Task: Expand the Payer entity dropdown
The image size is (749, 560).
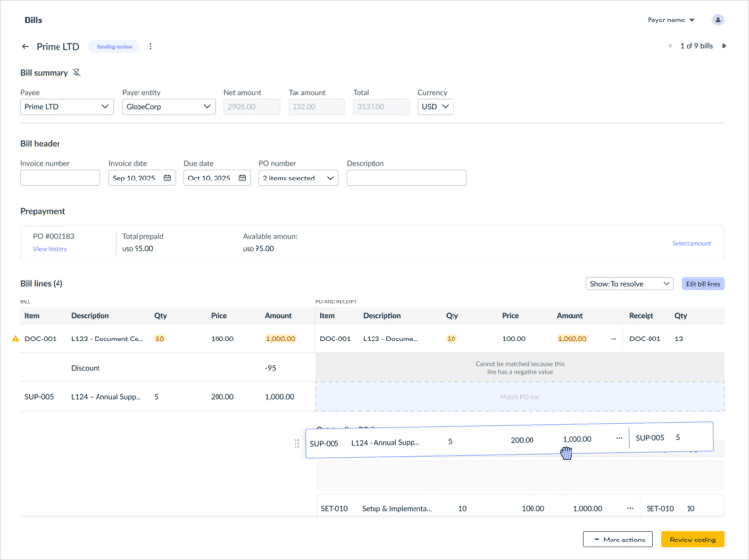Action: point(168,107)
